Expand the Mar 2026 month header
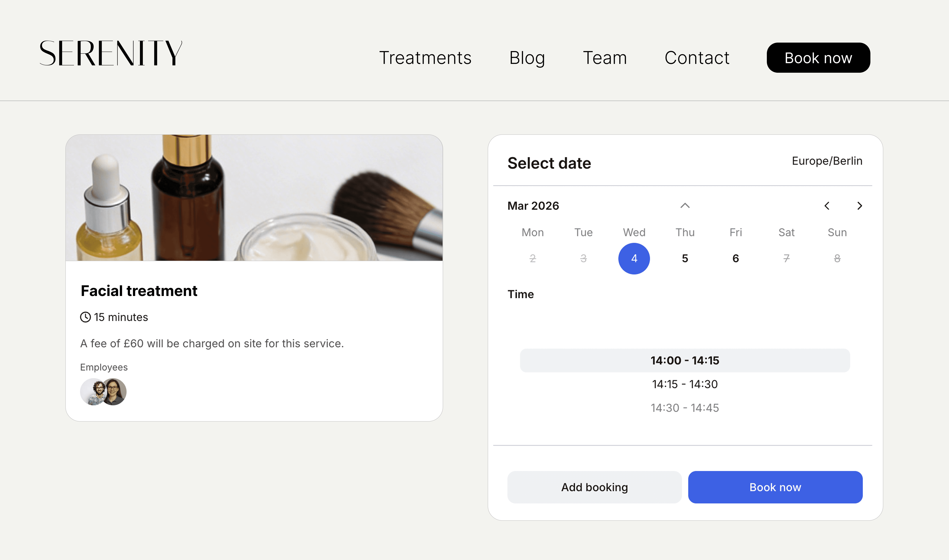Image resolution: width=949 pixels, height=560 pixels. point(533,206)
